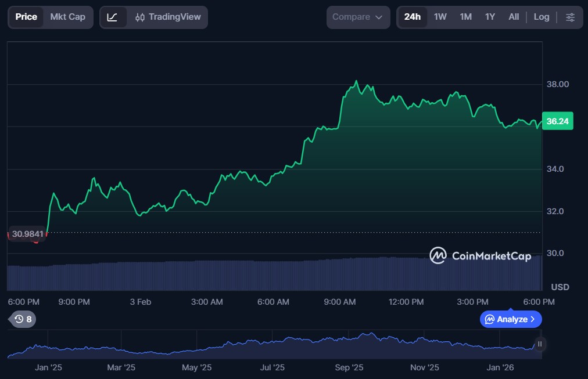Expand the Analyze button chevron

(532, 319)
